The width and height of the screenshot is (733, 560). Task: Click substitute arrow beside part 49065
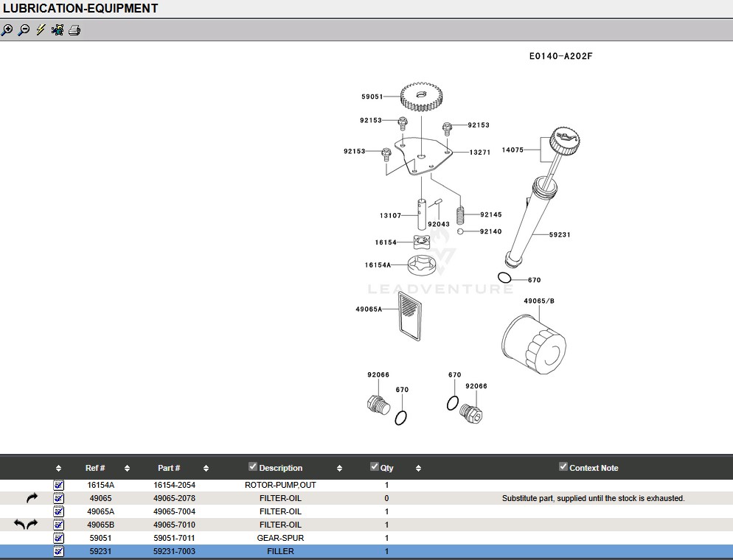click(x=32, y=499)
